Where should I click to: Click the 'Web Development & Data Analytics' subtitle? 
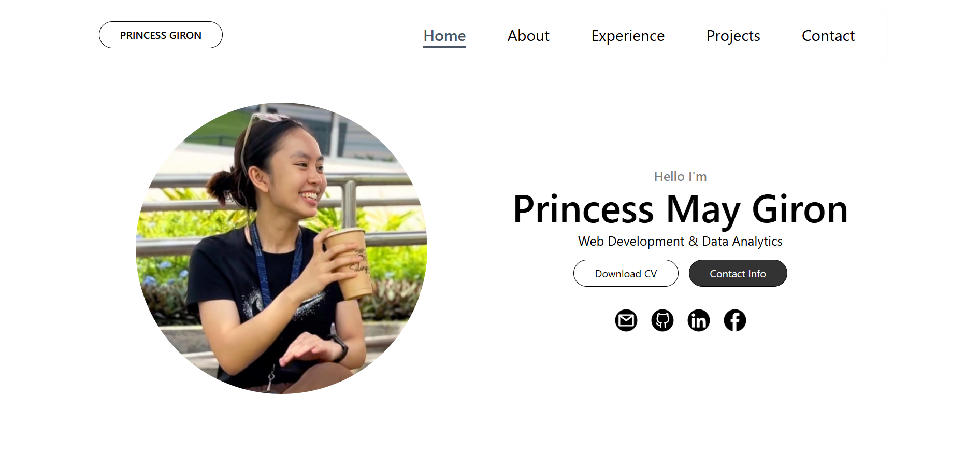[x=680, y=242]
